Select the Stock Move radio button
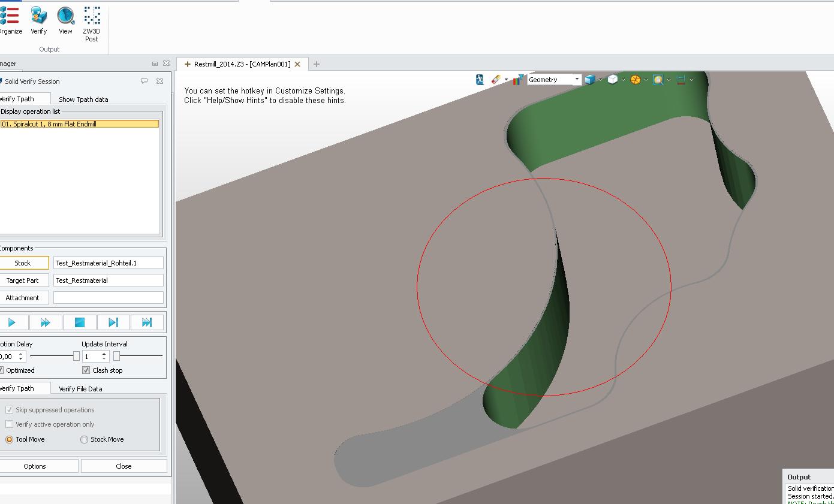The height and width of the screenshot is (504, 834). coord(84,439)
